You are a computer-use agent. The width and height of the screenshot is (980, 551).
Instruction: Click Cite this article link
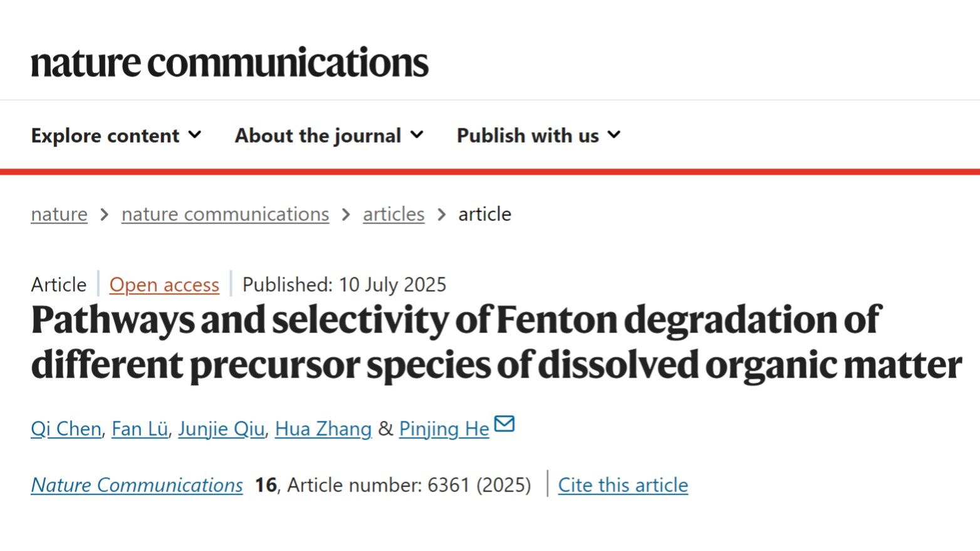[x=623, y=485]
